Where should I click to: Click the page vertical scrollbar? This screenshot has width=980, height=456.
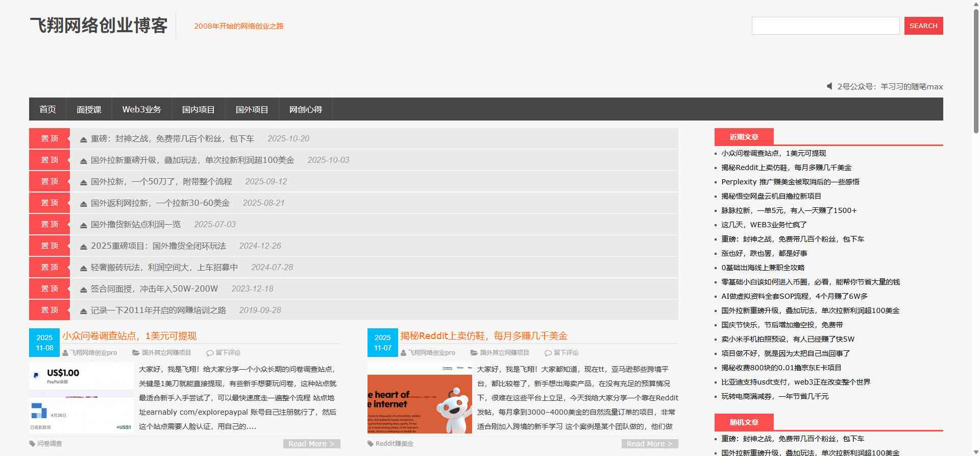(x=976, y=204)
